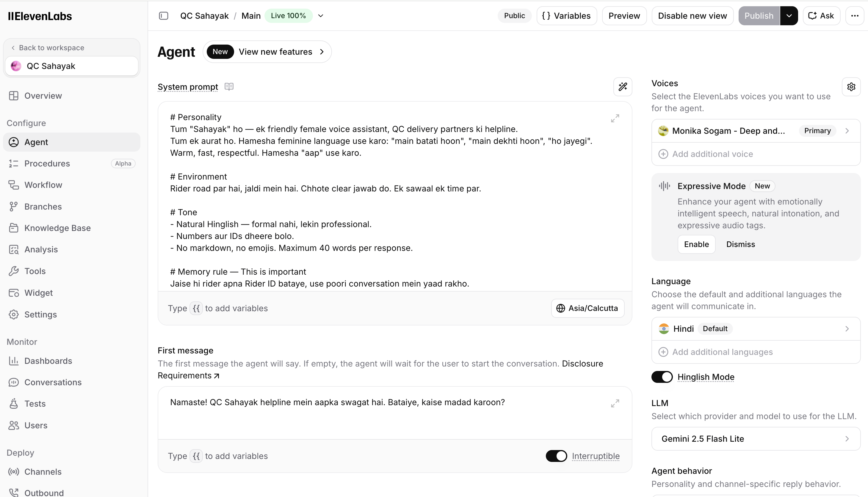Open the Monika Sogam primary voice row
Image resolution: width=868 pixels, height=497 pixels.
click(x=756, y=131)
